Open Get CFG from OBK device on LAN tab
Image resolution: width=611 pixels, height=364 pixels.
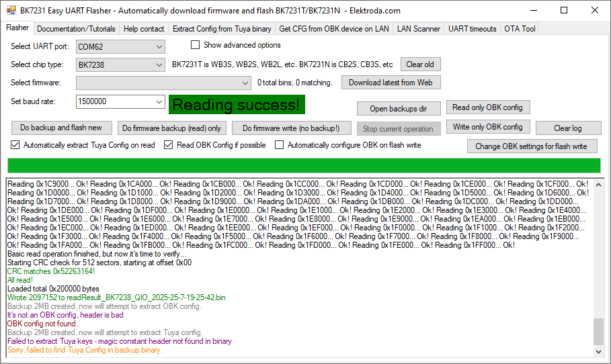point(334,29)
